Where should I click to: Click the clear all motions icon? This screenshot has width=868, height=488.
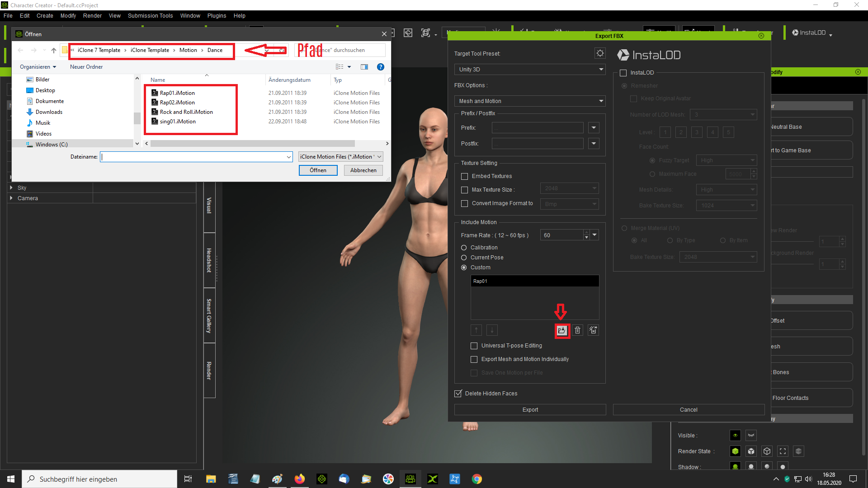[x=594, y=330]
